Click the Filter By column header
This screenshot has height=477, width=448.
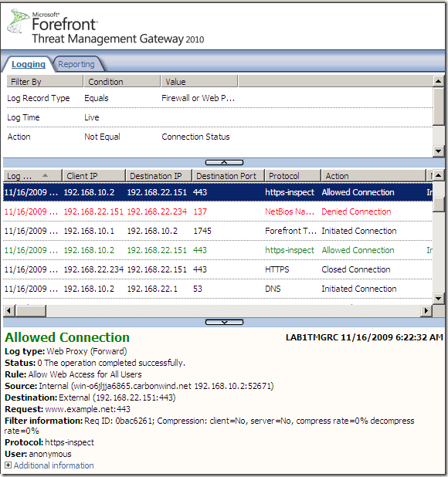point(45,82)
